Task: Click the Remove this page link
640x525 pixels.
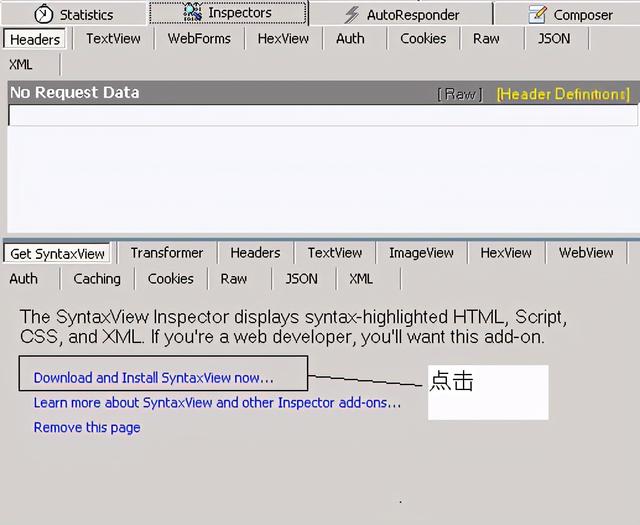Action: pos(87,428)
